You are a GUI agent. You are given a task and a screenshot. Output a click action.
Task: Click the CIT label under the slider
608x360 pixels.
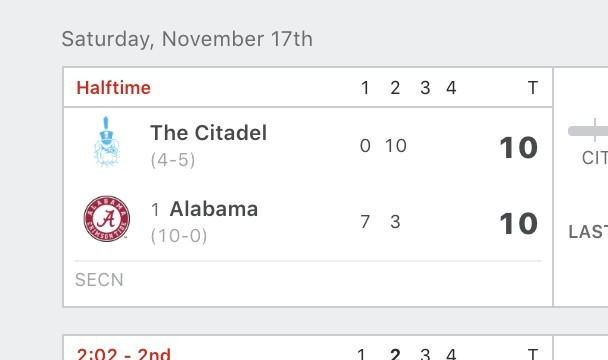point(595,158)
